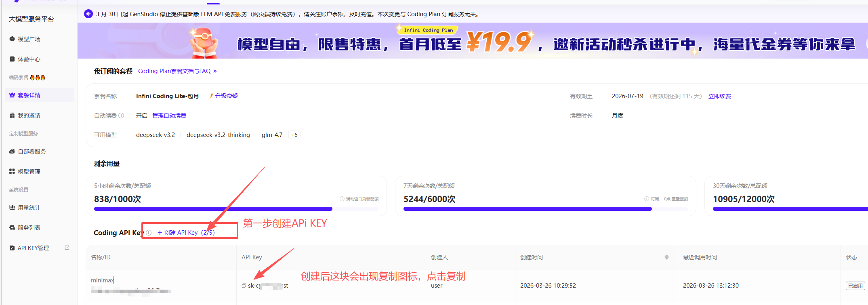Screen dimensions: 868x305
Task: Click the info icon next to Coding API Key
Action: (x=149, y=233)
